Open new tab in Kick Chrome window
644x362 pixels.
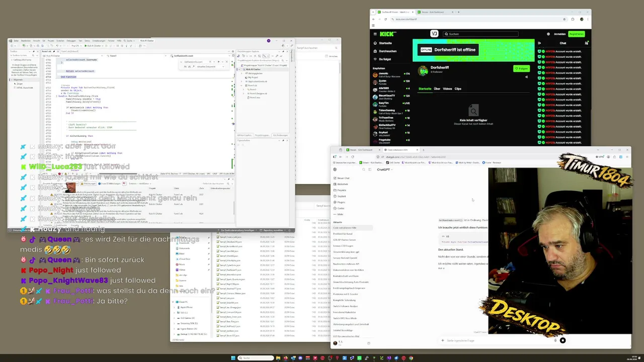pos(458,12)
